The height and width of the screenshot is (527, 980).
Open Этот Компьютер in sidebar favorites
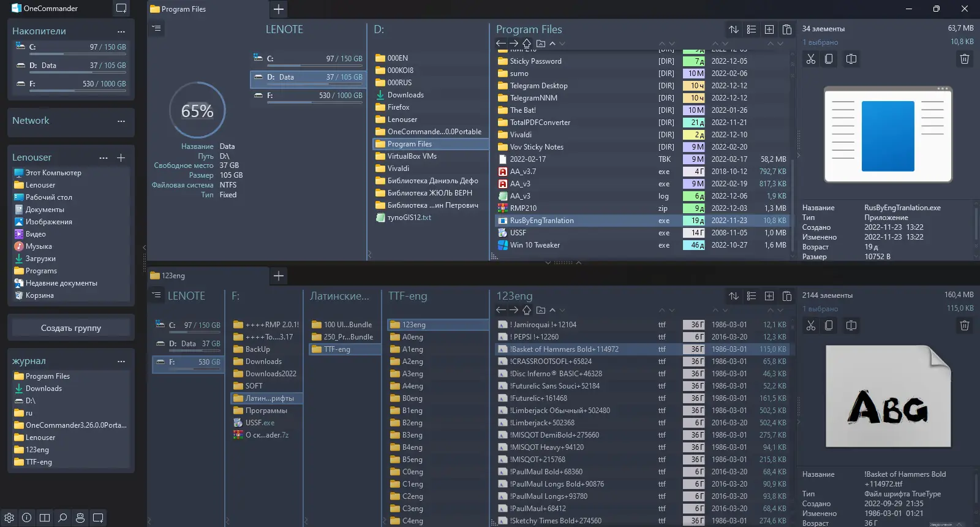(53, 173)
